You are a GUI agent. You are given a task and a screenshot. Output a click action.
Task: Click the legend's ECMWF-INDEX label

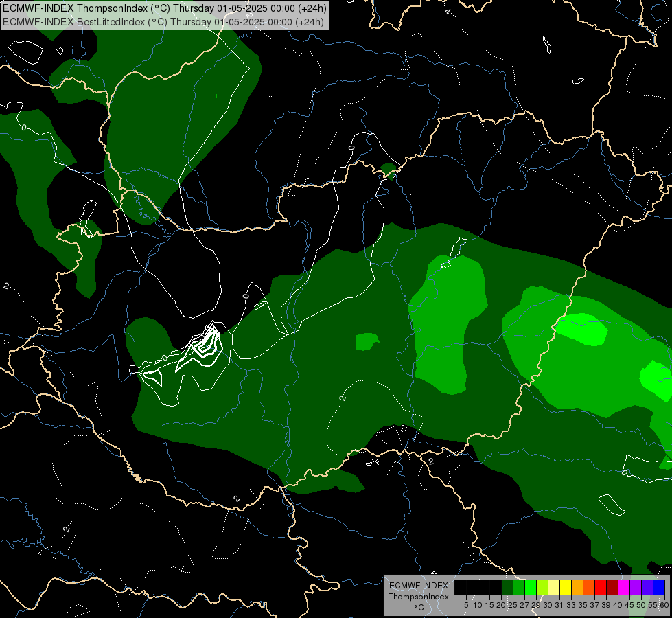419,586
